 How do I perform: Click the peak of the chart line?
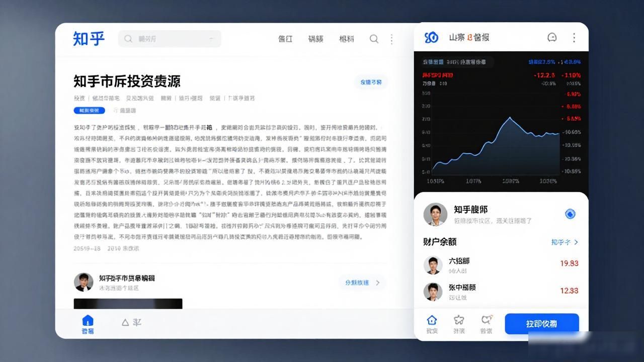click(509, 118)
